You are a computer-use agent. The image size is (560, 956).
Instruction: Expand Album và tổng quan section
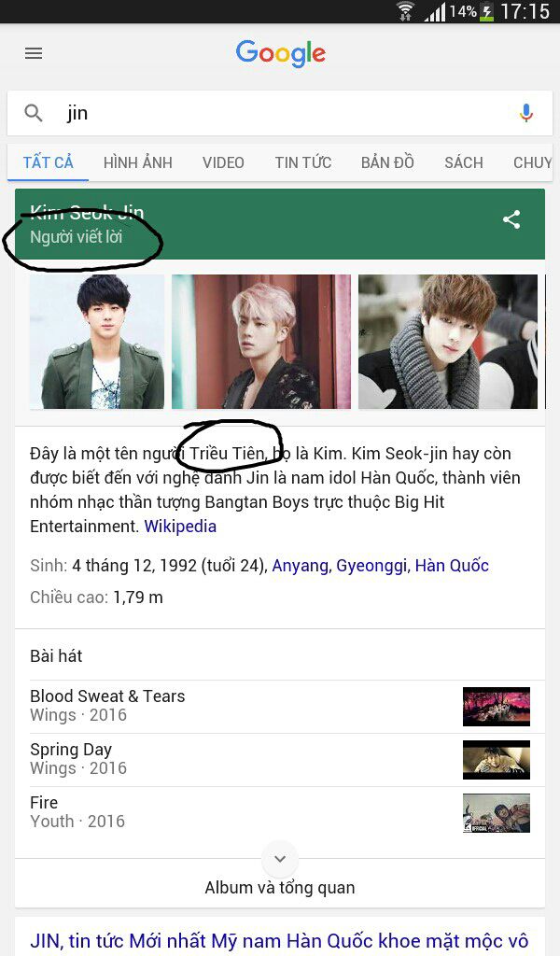point(280,887)
